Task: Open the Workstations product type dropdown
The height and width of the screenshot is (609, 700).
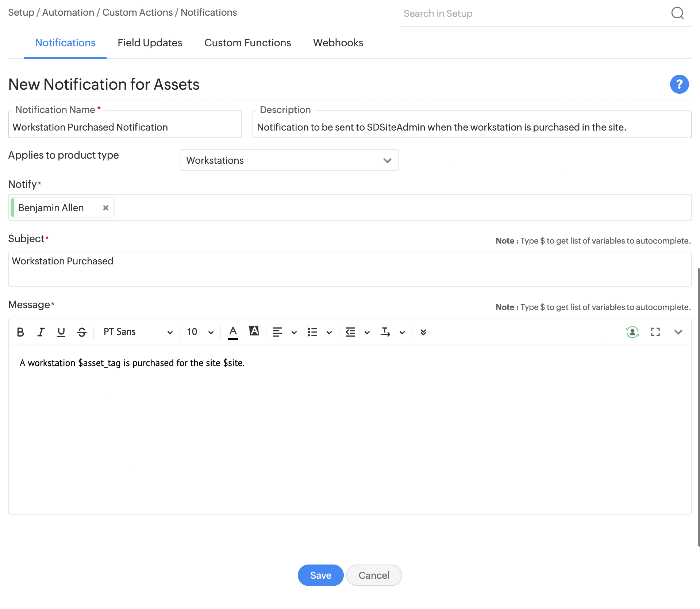Action: [289, 160]
